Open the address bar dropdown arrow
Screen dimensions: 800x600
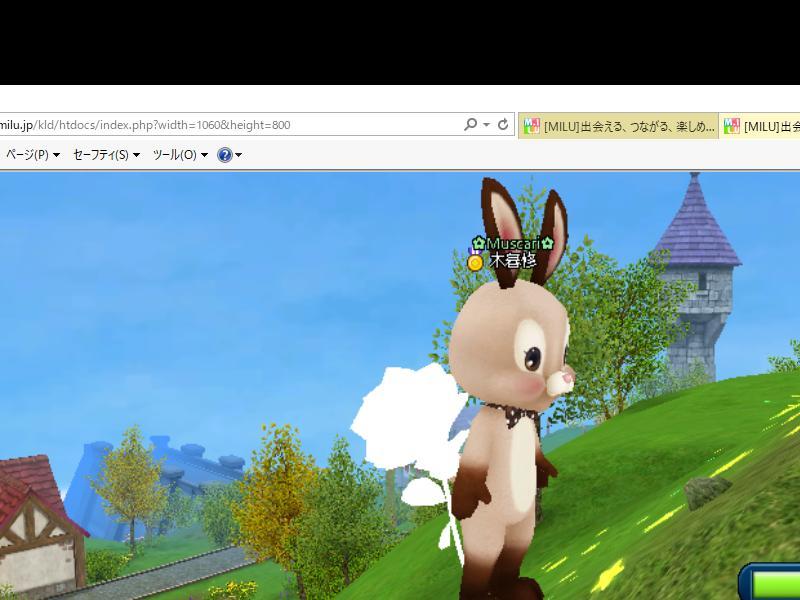(486, 125)
